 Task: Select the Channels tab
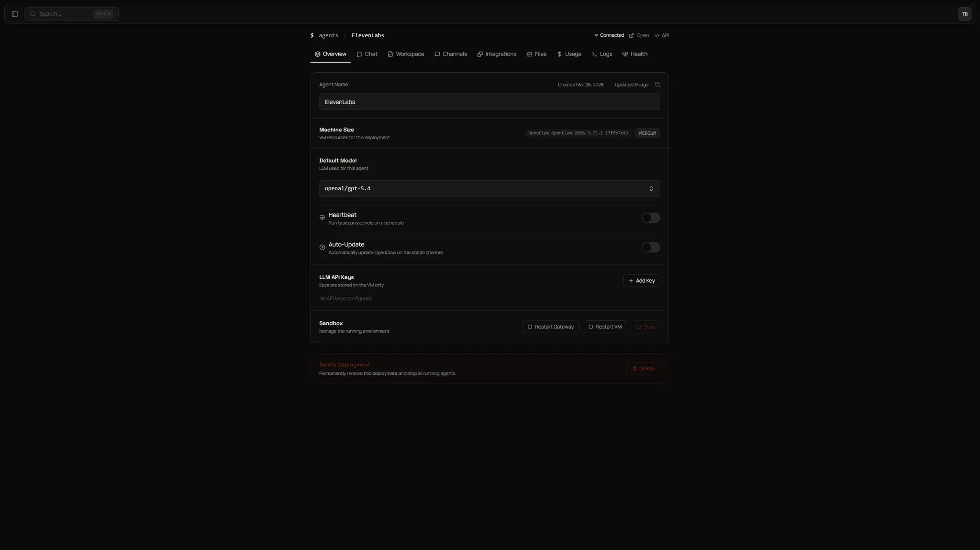point(450,54)
